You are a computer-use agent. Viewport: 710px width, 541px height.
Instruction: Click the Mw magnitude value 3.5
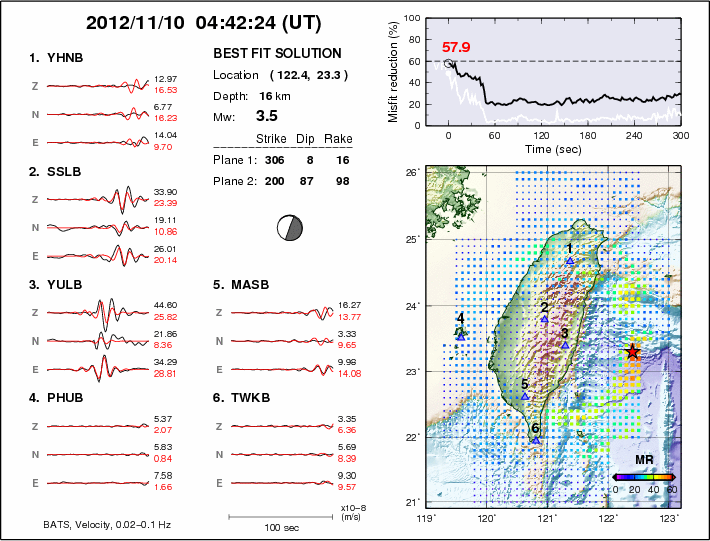[267, 116]
